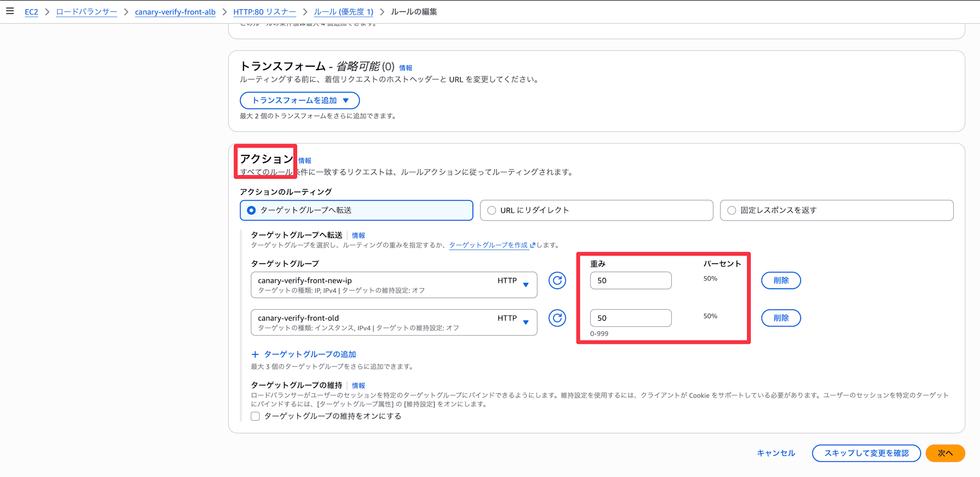Click アクションのルーティング label

(286, 192)
